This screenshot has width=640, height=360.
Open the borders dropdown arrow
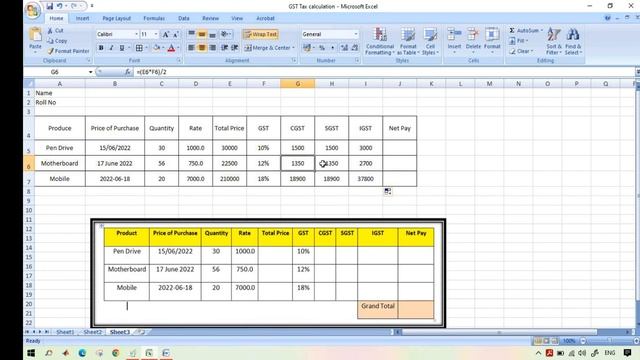pos(146,48)
